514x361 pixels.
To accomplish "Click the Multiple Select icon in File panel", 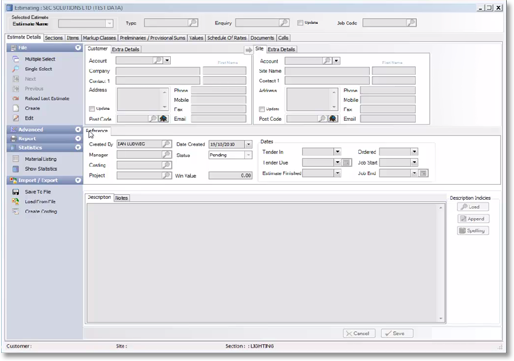I will [x=16, y=59].
